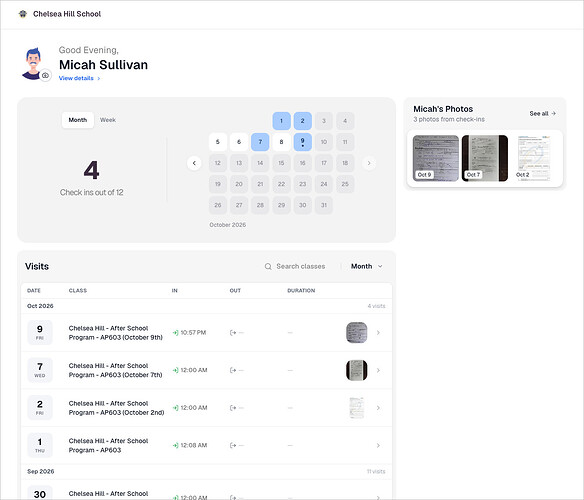Viewport: 584px width, 500px height.
Task: Select October 6 on the calendar
Action: click(239, 142)
